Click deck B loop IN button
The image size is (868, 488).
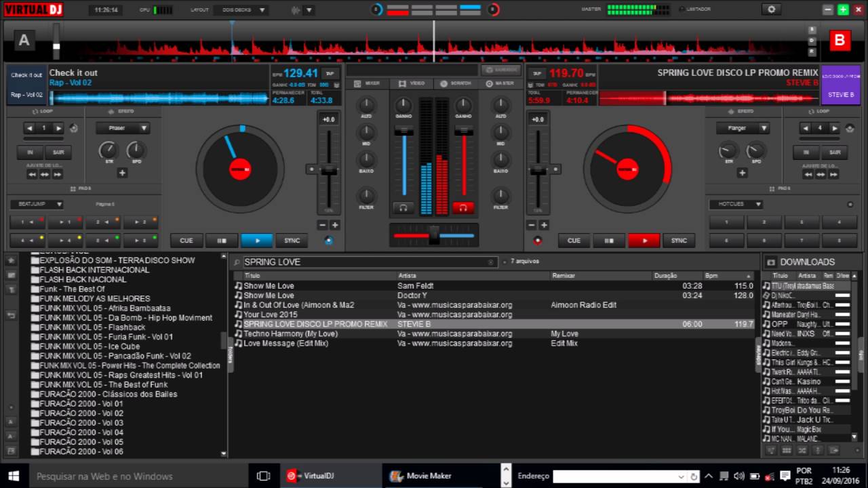(x=806, y=152)
